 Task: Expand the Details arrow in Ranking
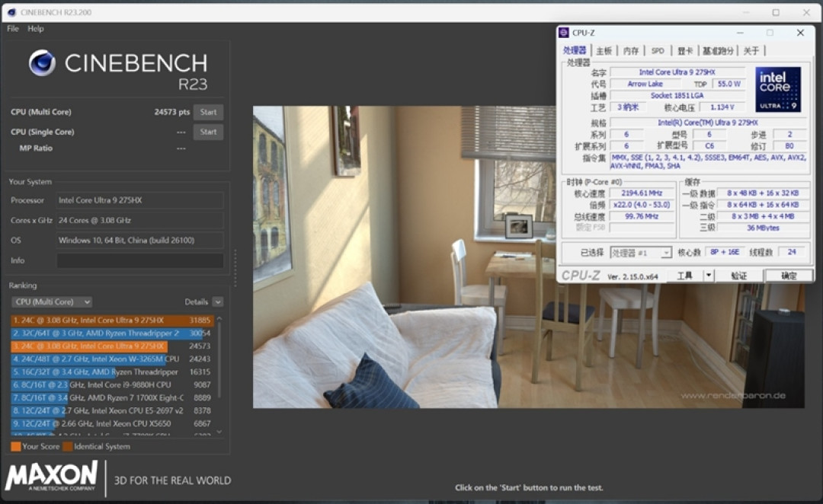pos(218,301)
